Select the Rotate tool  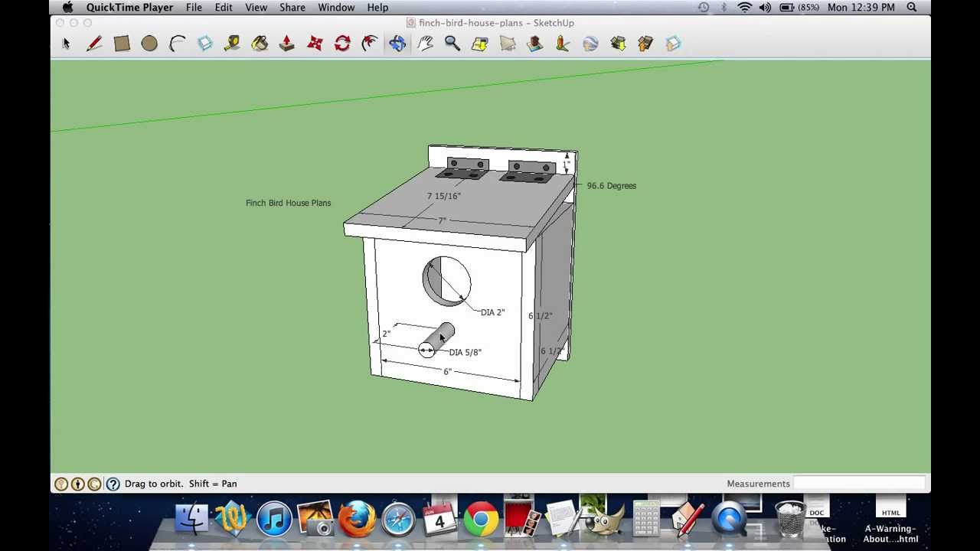(x=342, y=44)
